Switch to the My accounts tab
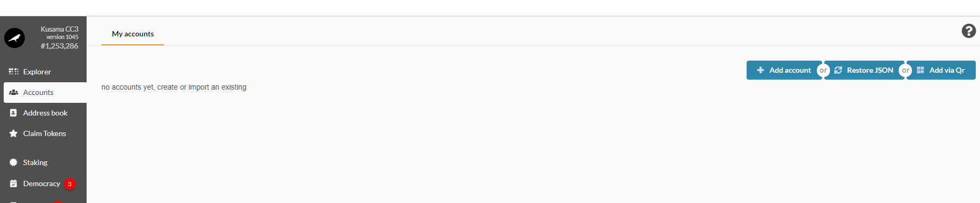The image size is (980, 203). point(133,34)
